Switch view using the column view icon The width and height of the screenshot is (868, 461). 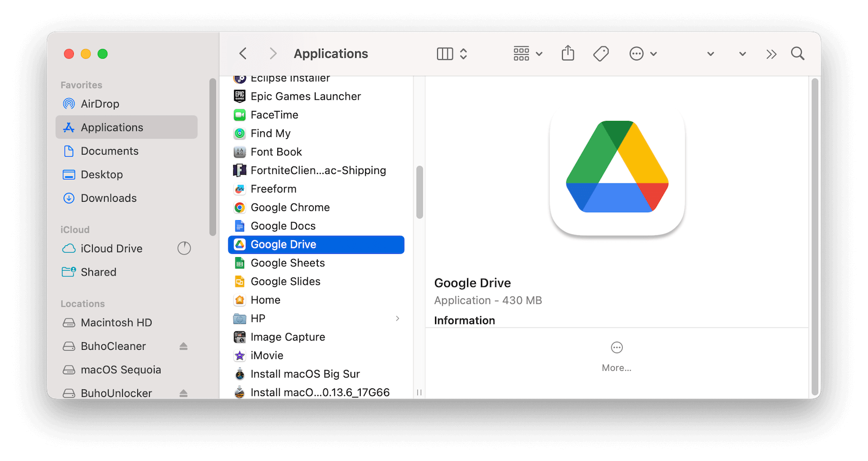pos(445,54)
